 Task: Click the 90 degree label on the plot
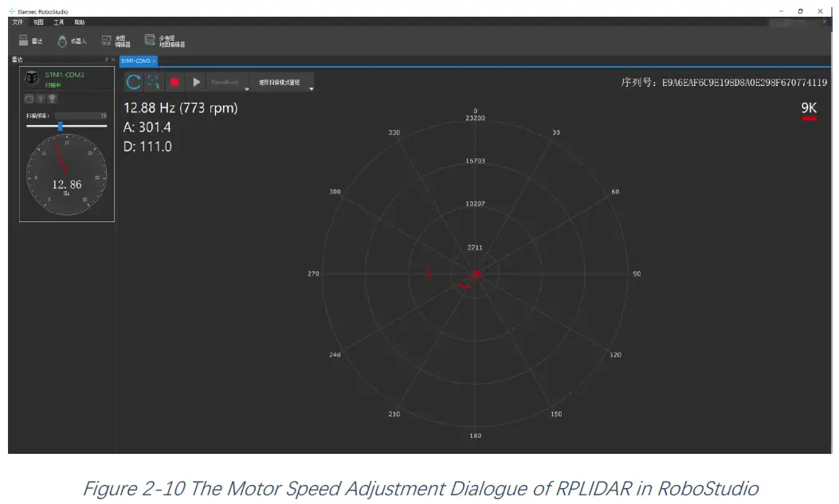click(637, 274)
